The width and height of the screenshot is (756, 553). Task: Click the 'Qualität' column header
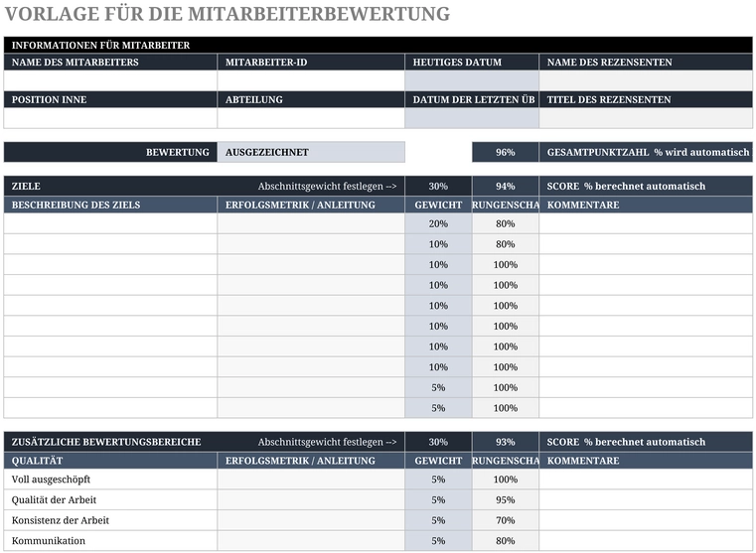pyautogui.click(x=110, y=461)
